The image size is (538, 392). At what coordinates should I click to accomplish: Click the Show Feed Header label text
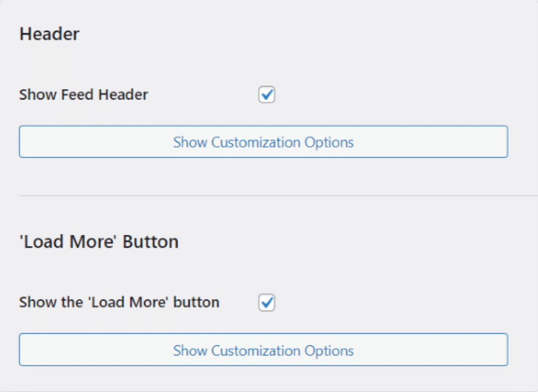tap(83, 94)
